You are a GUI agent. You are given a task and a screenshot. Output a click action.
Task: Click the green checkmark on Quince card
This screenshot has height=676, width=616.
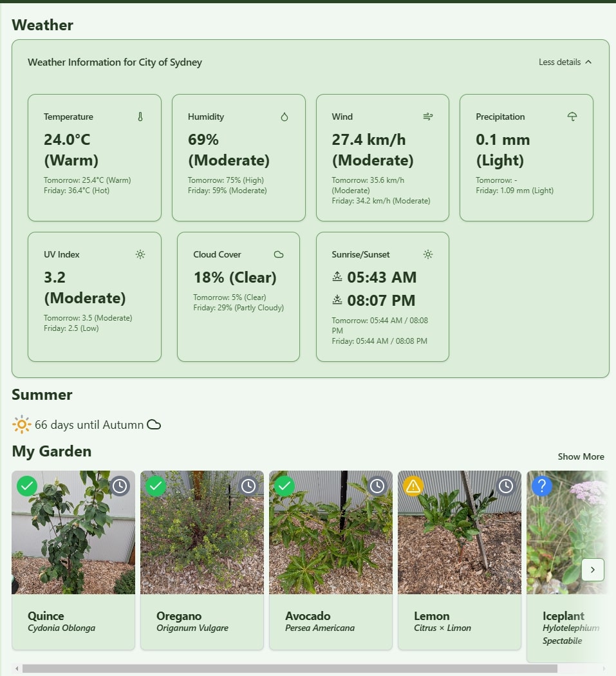coord(27,486)
